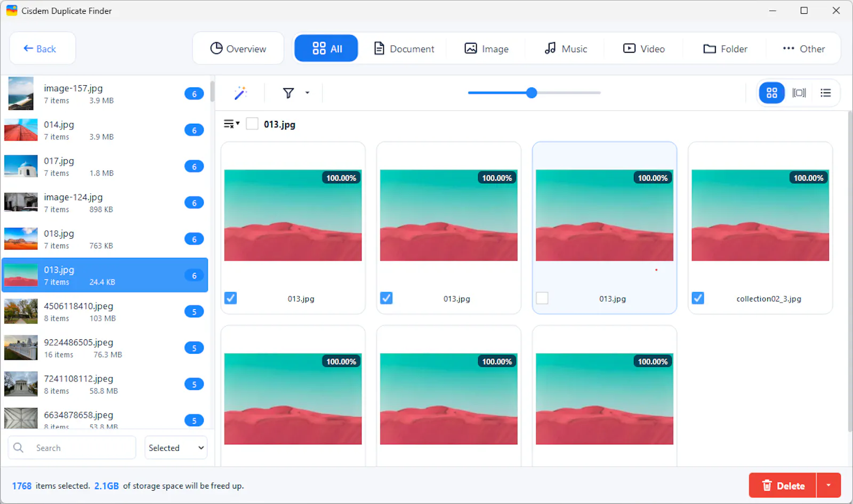Image resolution: width=853 pixels, height=504 pixels.
Task: Open the Selected filter dropdown
Action: pyautogui.click(x=176, y=448)
